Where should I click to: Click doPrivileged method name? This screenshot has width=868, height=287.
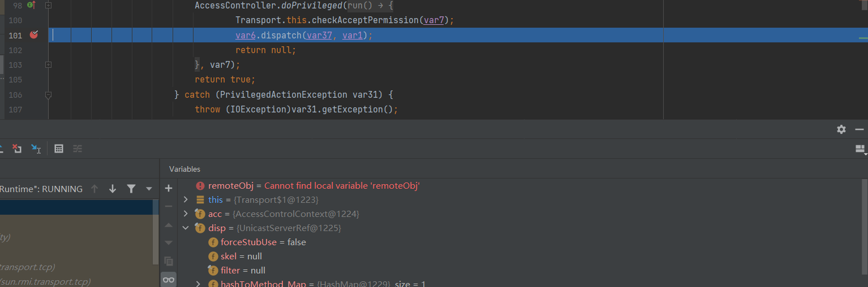pyautogui.click(x=312, y=5)
